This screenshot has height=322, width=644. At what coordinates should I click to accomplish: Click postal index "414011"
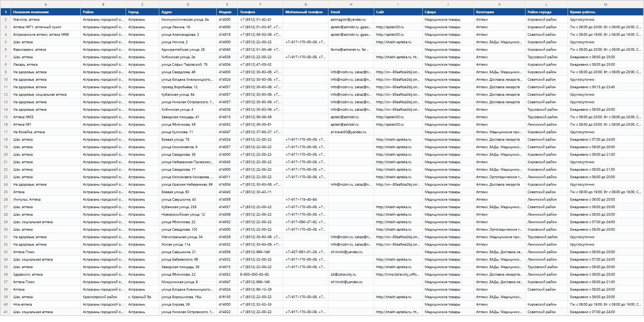(x=227, y=177)
